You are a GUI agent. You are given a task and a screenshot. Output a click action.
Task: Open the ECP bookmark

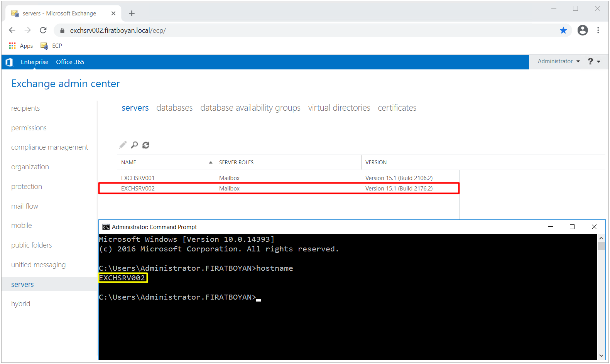tap(51, 45)
